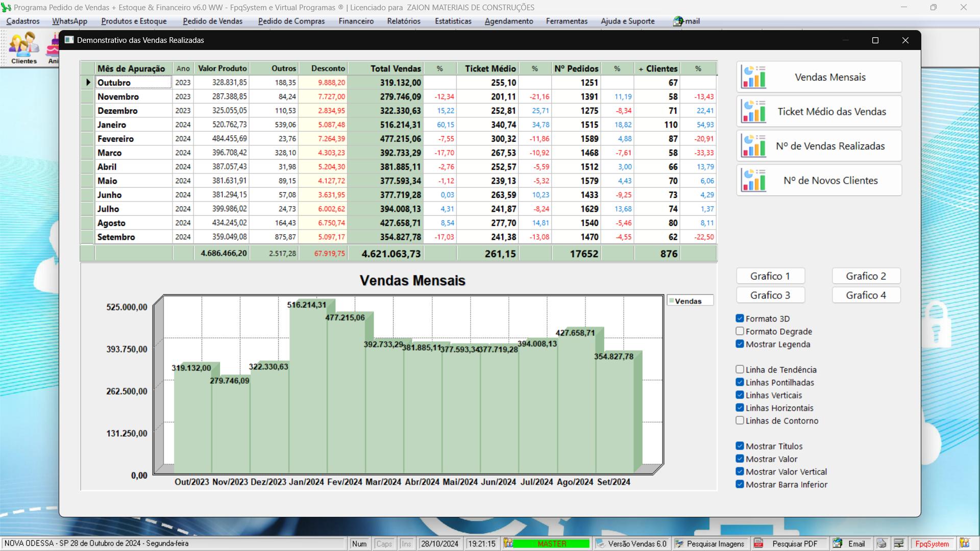Click the globe mail icon in menu bar
Image resolution: width=980 pixels, height=551 pixels.
pos(678,21)
